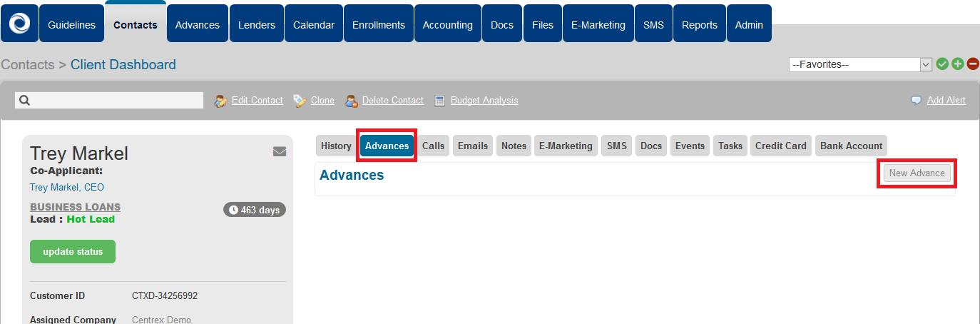Click the customer ID CTXD-34256992
980x324 pixels.
pyautogui.click(x=165, y=295)
